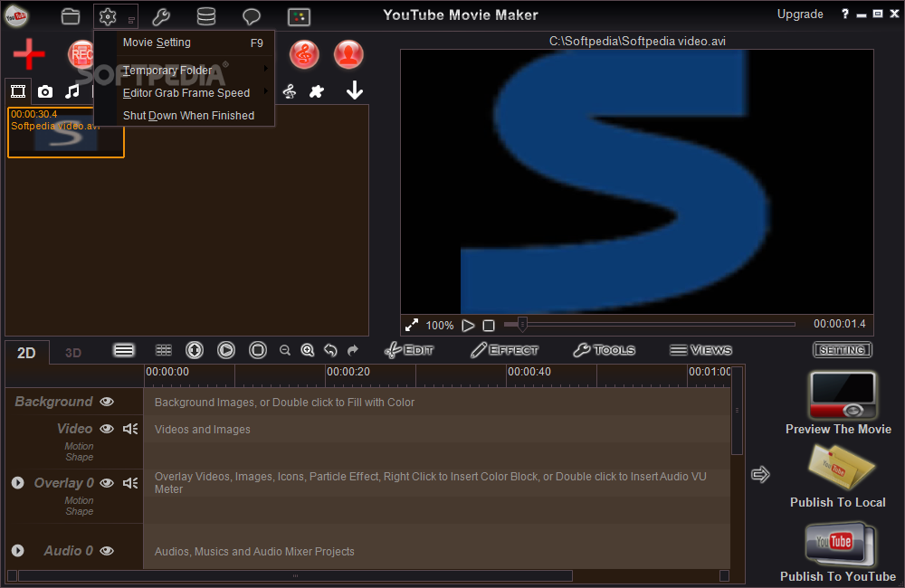Open the EFFECT dropdown menu
The image size is (905, 588).
[504, 350]
